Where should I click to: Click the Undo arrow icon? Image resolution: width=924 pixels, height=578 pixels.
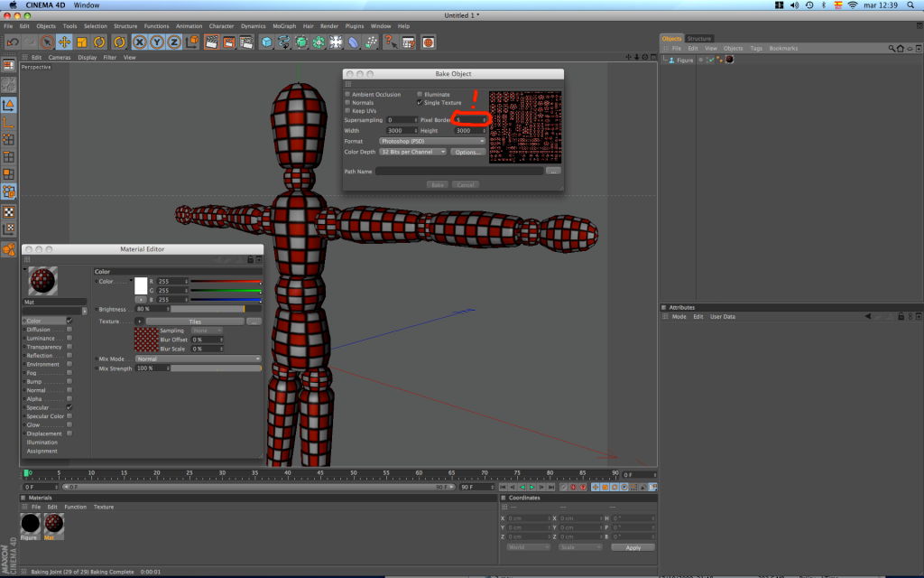(12, 42)
